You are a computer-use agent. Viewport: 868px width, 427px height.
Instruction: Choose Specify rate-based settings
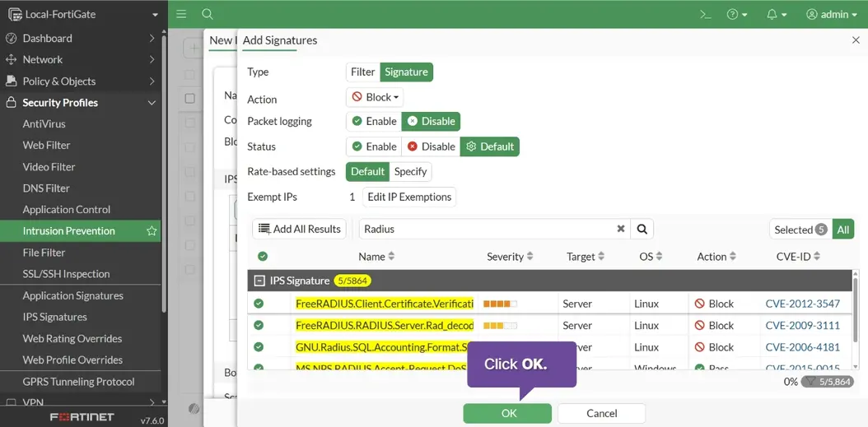pyautogui.click(x=410, y=171)
